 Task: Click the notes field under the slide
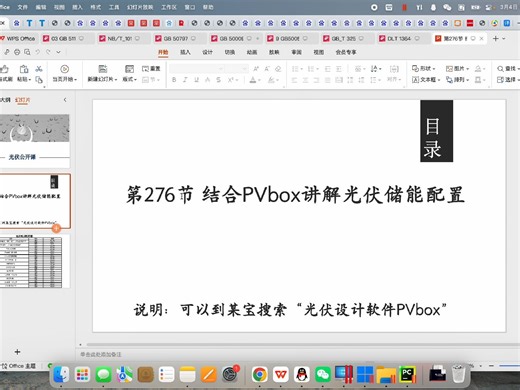[x=297, y=354]
